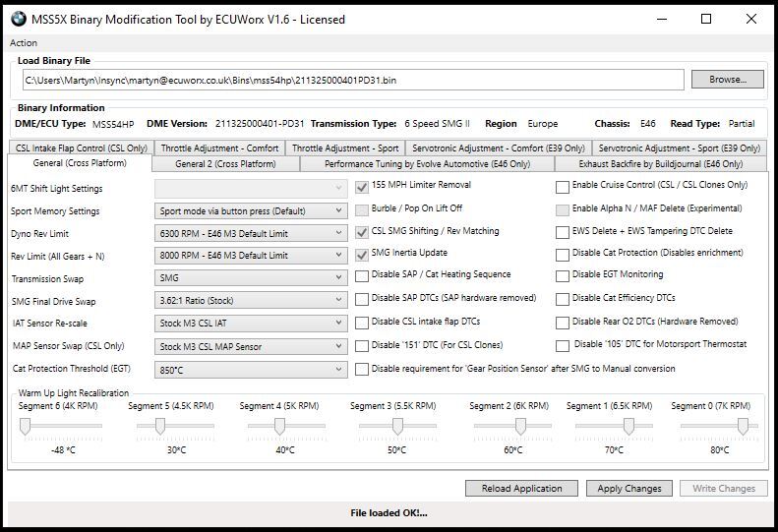Click the binary file path input field
Viewport: 778px width, 532px height.
click(x=351, y=80)
